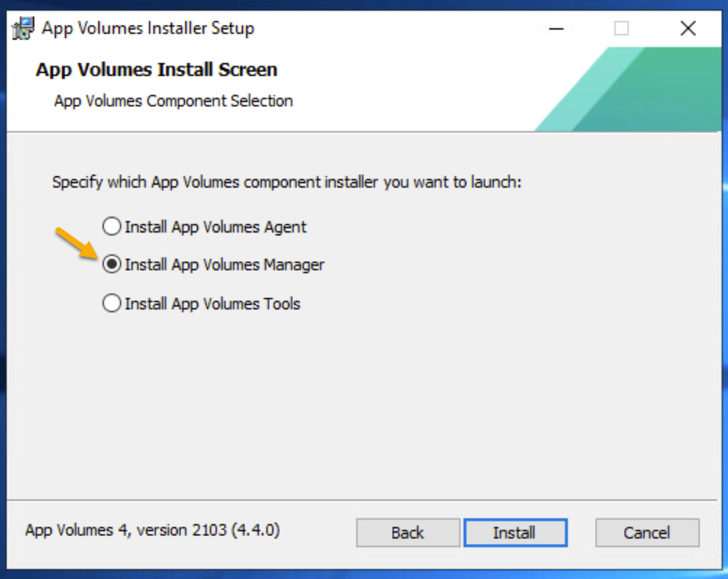Click the version 2103 (4.4.0) text
The image size is (728, 579).
(x=152, y=531)
